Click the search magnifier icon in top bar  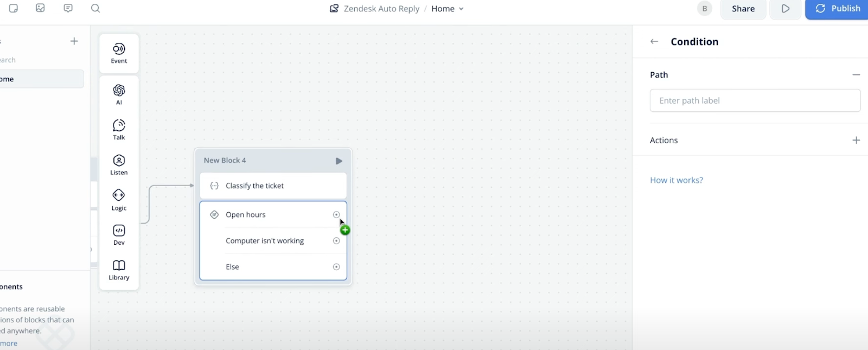point(95,8)
